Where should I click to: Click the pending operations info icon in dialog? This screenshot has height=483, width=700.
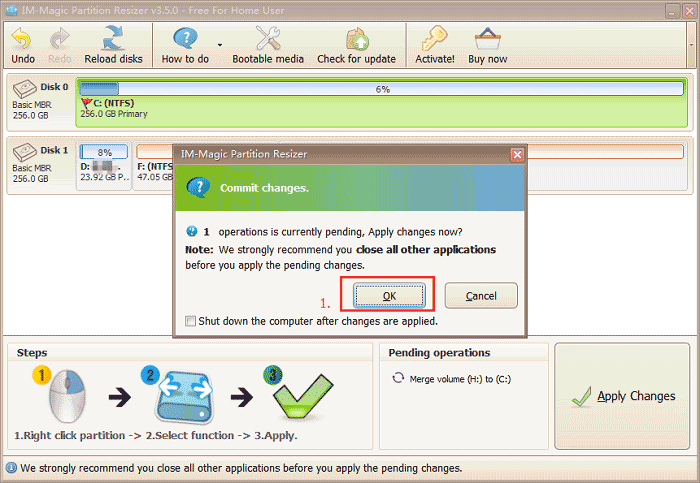pos(192,231)
